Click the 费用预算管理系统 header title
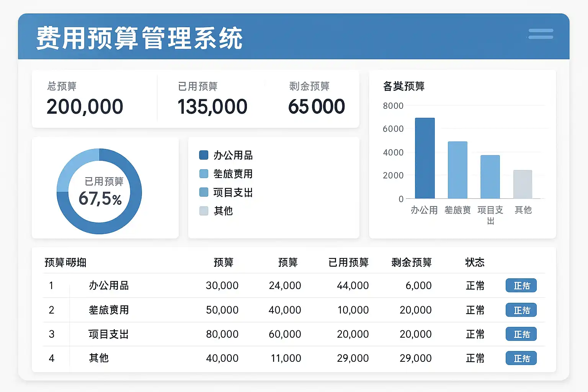This screenshot has height=392, width=588. (139, 38)
